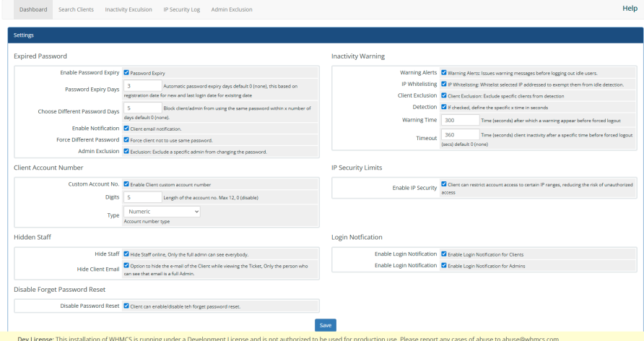Click the Inactivity Warning heading
This screenshot has width=644, height=341.
(358, 56)
